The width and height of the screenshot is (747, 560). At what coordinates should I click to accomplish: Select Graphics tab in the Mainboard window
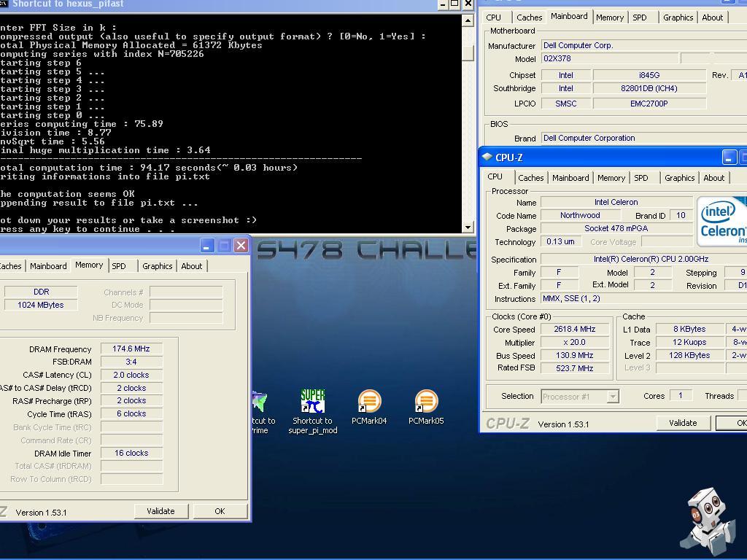point(678,17)
